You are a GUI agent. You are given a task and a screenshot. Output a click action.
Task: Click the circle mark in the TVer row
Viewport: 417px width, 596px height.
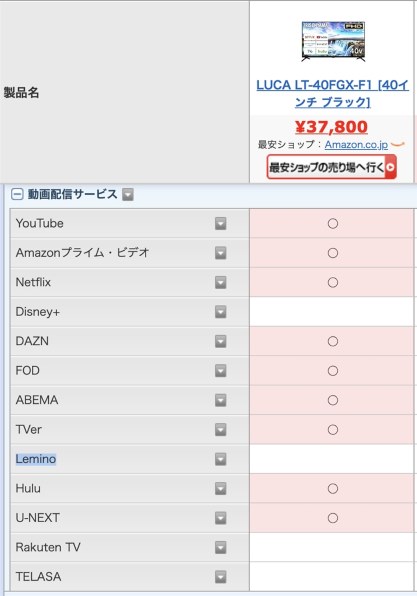click(x=333, y=430)
